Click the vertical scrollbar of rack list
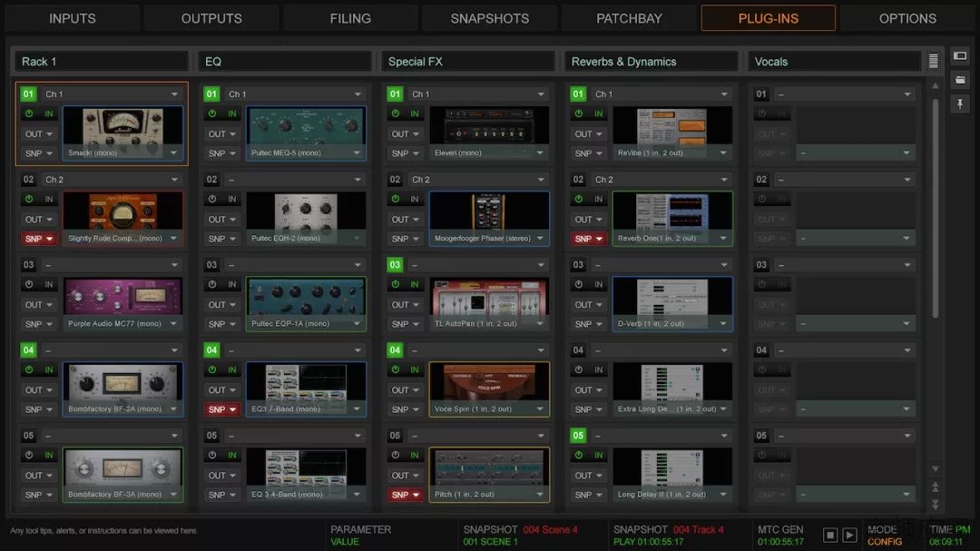The height and width of the screenshot is (551, 980). click(935, 208)
